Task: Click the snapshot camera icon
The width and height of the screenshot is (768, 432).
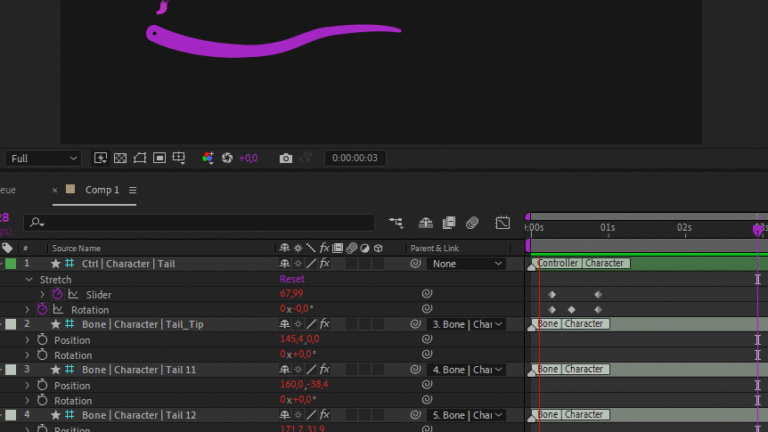Action: (286, 158)
